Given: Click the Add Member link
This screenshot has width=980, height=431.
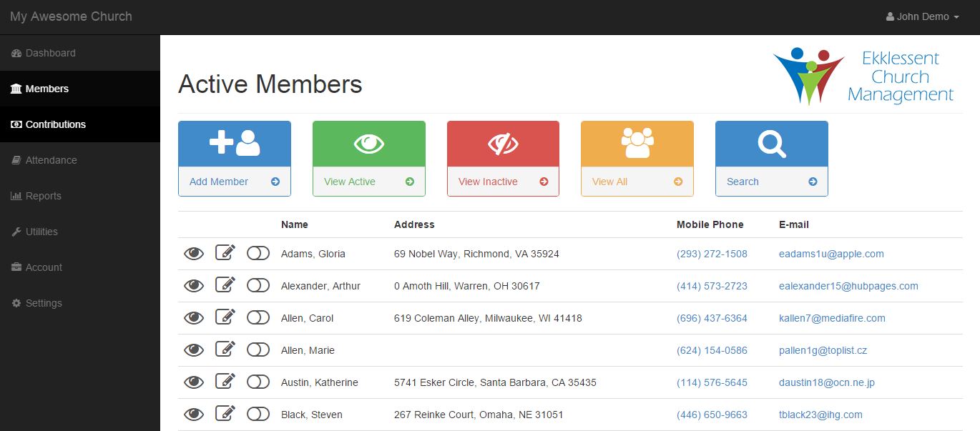Looking at the screenshot, I should click(219, 182).
